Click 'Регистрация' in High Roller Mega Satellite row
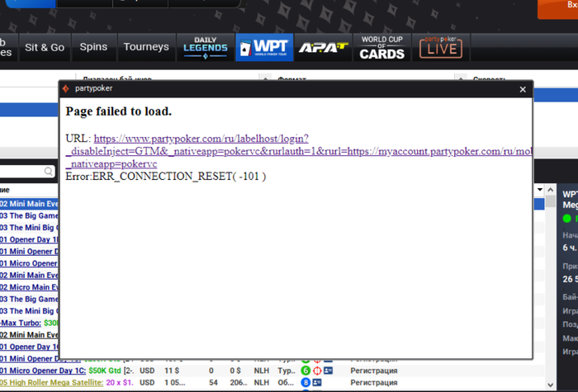Image resolution: width=578 pixels, height=392 pixels. (374, 383)
